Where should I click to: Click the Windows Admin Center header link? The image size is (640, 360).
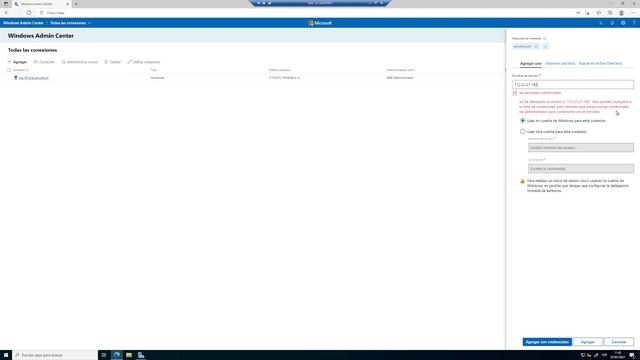23,23
